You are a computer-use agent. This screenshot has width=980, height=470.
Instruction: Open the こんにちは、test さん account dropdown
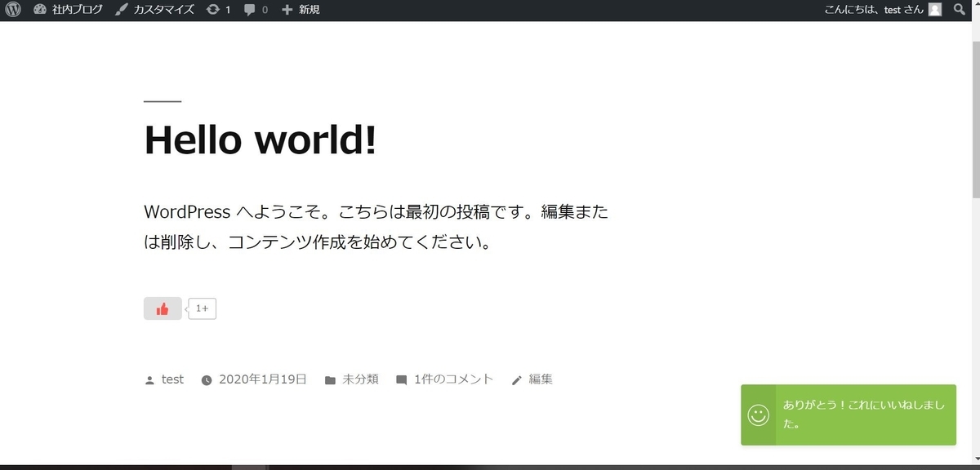(873, 10)
